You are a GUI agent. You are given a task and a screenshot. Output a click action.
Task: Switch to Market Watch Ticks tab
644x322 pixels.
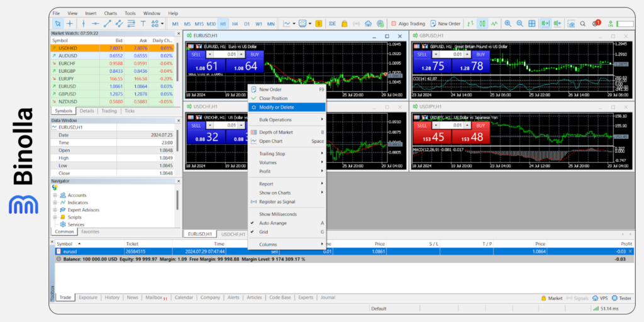[130, 111]
